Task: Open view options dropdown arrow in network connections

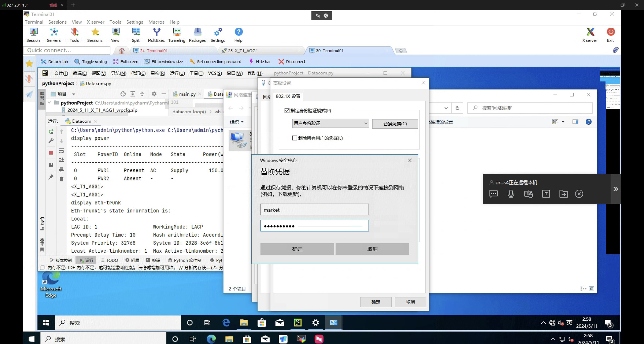Action: click(x=563, y=122)
